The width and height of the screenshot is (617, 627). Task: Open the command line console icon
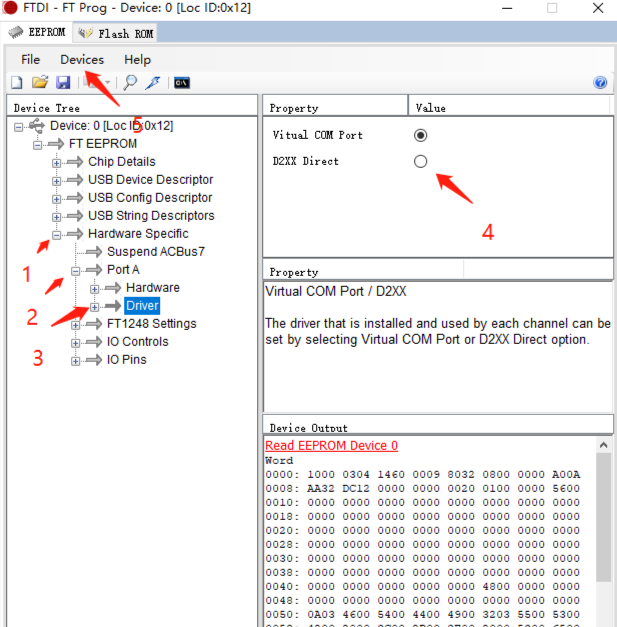point(182,83)
